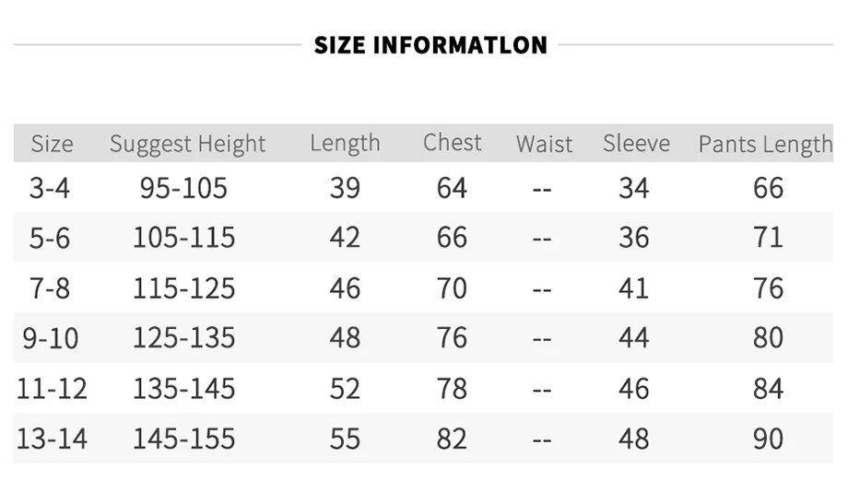Click the Chest column header
This screenshot has height=504, width=848.
coord(453,143)
